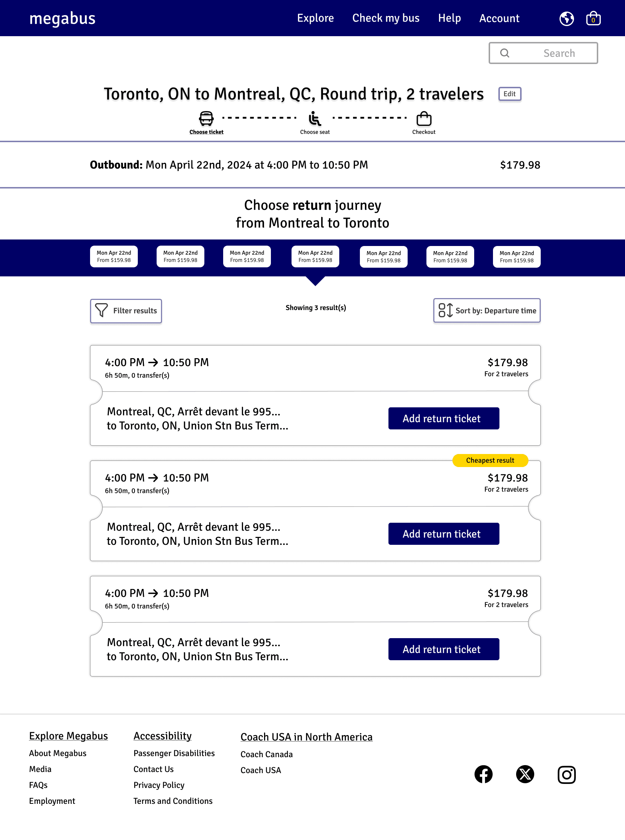The width and height of the screenshot is (625, 840).
Task: Click the Choose seat step label
Action: pyautogui.click(x=315, y=132)
